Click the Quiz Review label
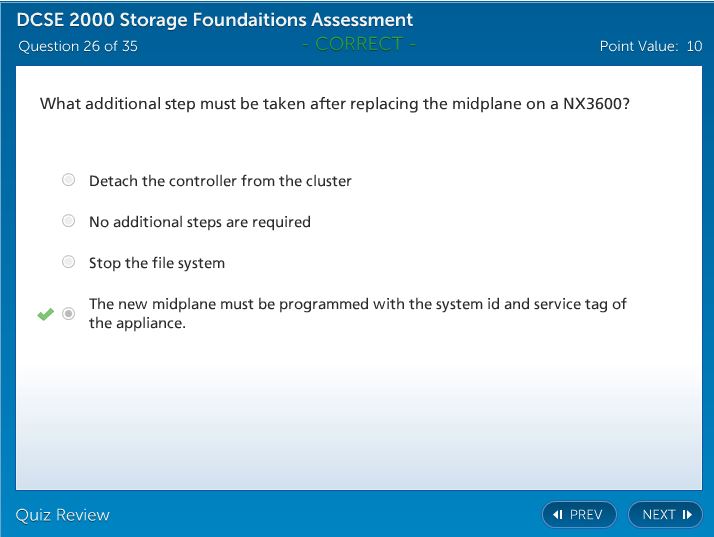This screenshot has width=714, height=537. (63, 515)
